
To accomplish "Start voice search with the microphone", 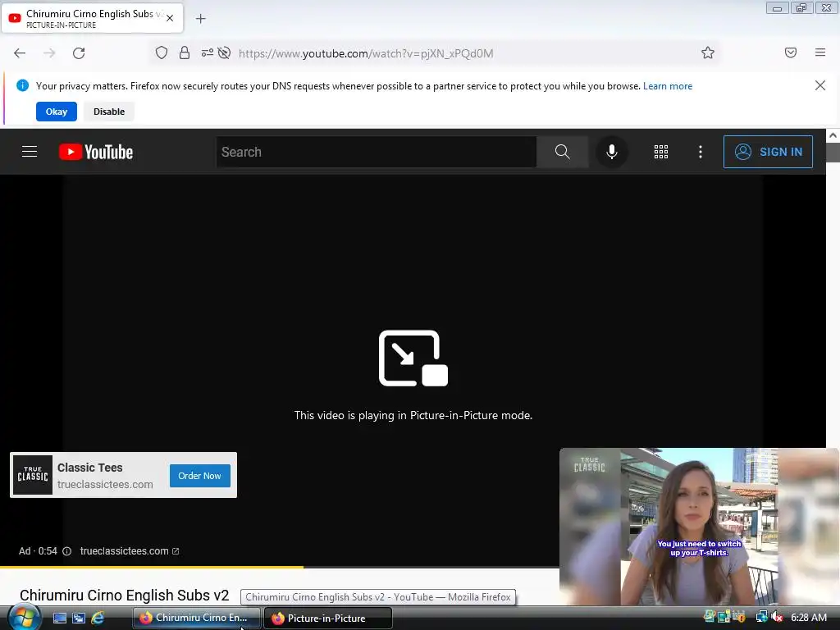I will click(x=611, y=152).
